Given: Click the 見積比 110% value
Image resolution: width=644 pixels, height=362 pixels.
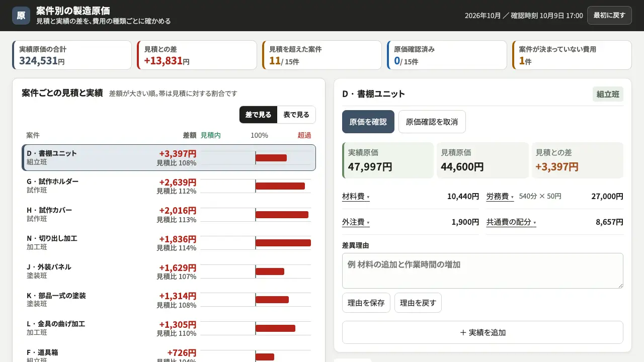Looking at the screenshot, I should (x=177, y=333).
